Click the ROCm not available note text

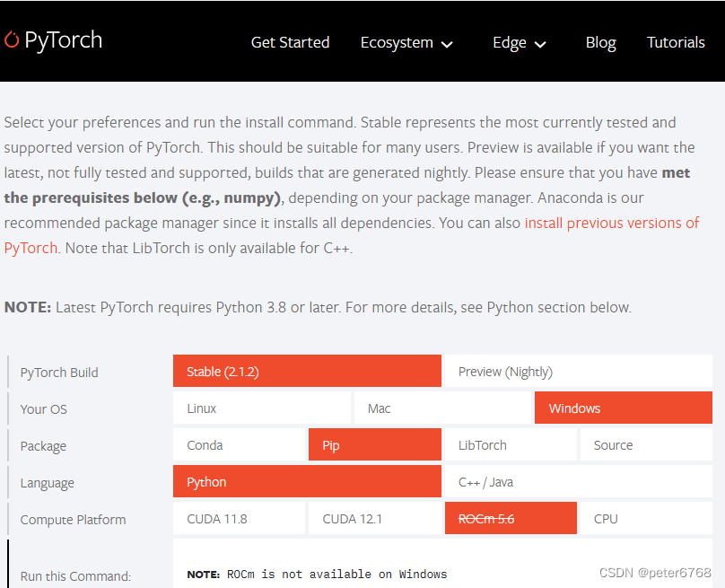pyautogui.click(x=318, y=575)
